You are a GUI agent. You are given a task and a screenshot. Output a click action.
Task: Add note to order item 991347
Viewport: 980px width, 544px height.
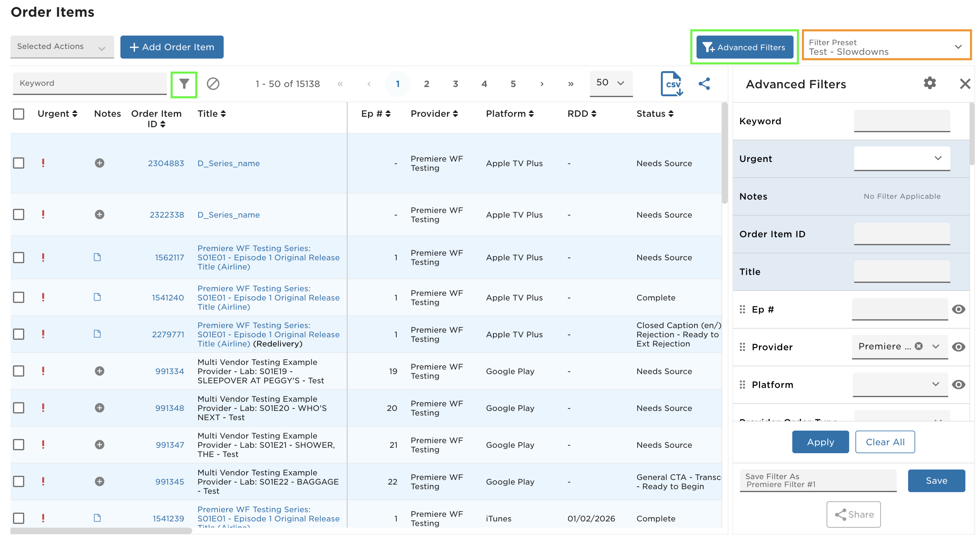[x=100, y=445]
